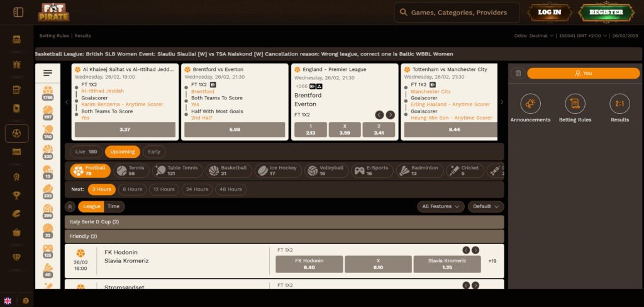Select the 6 Hours filter
644x307 pixels.
[x=132, y=189]
